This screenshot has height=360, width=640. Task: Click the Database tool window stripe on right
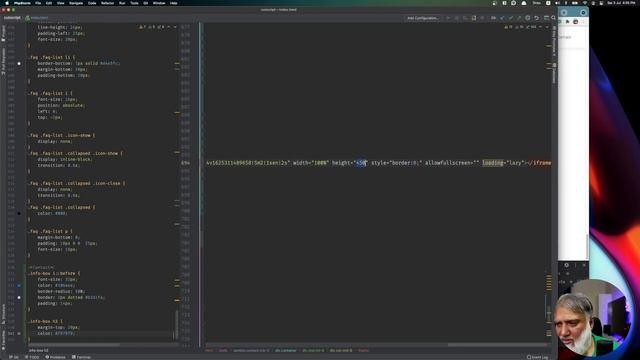[x=554, y=73]
